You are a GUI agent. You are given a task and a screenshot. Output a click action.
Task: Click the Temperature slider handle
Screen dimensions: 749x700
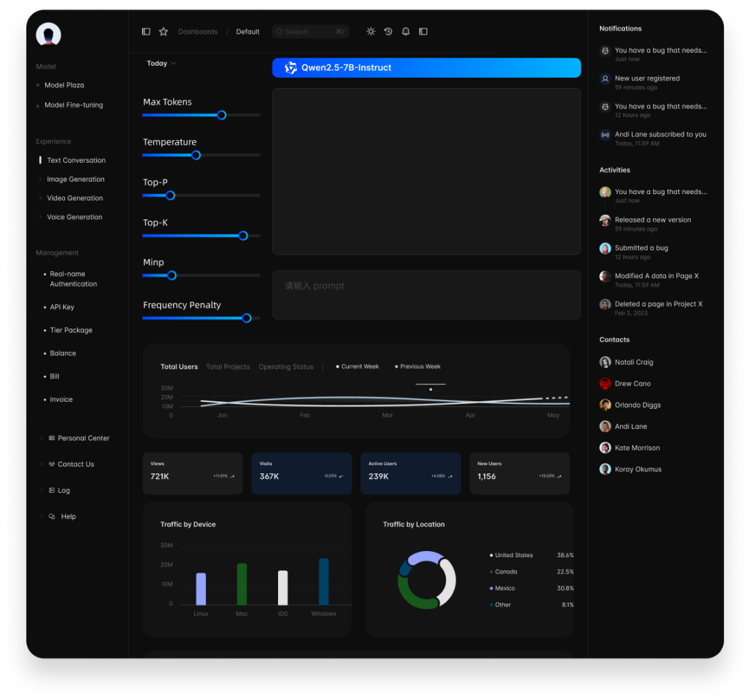[196, 155]
